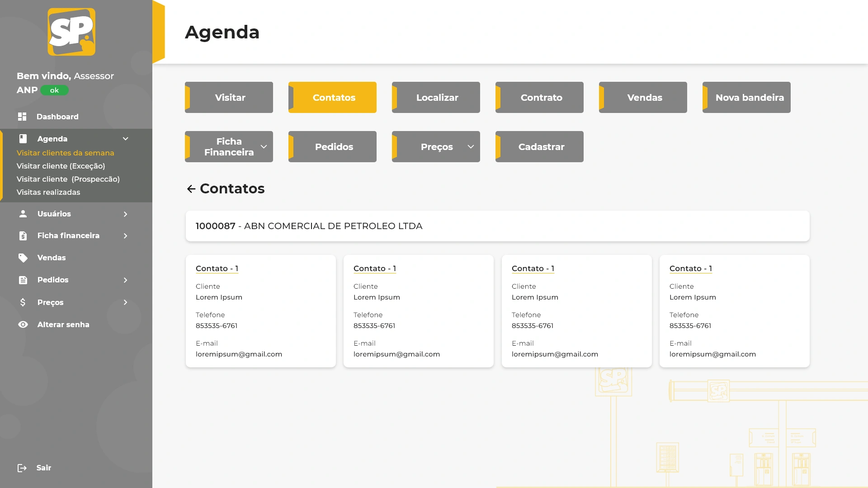Image resolution: width=868 pixels, height=488 pixels.
Task: Open Visitar cliente (Exceção) link
Action: coord(61,166)
